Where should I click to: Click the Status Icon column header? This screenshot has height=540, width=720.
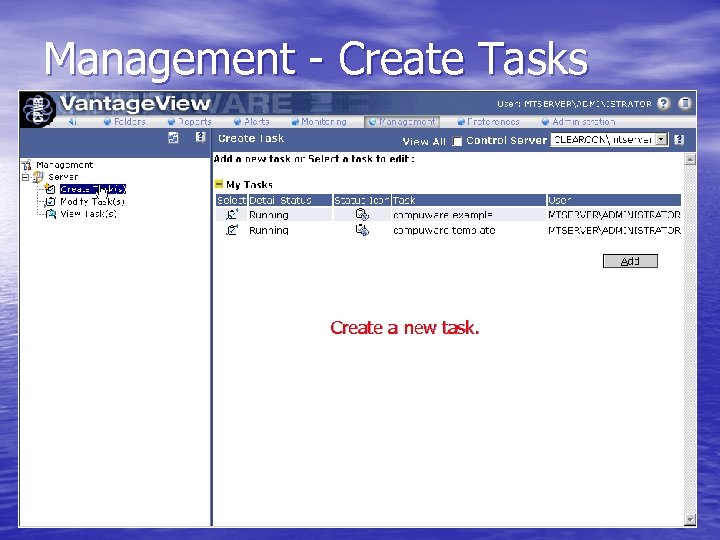[x=362, y=200]
